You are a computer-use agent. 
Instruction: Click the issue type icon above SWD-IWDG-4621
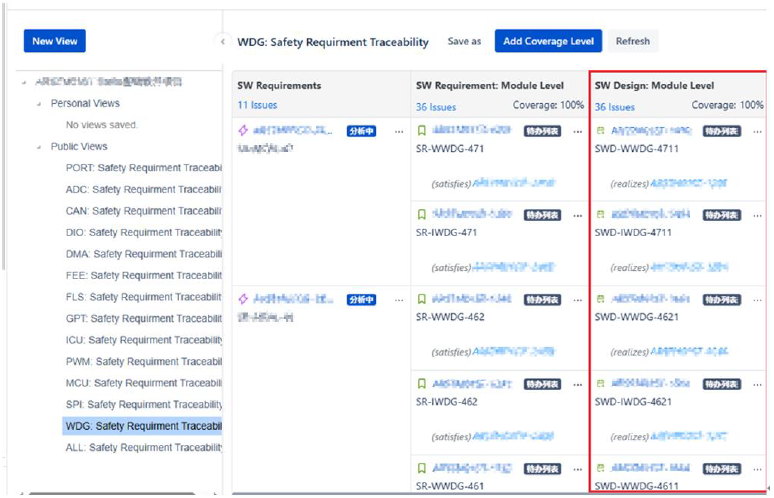coord(600,383)
